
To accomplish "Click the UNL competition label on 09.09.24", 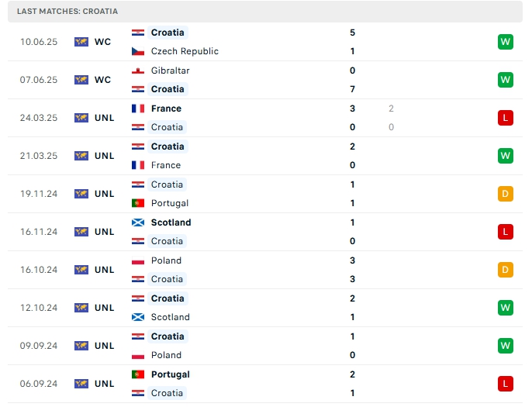I will [104, 346].
